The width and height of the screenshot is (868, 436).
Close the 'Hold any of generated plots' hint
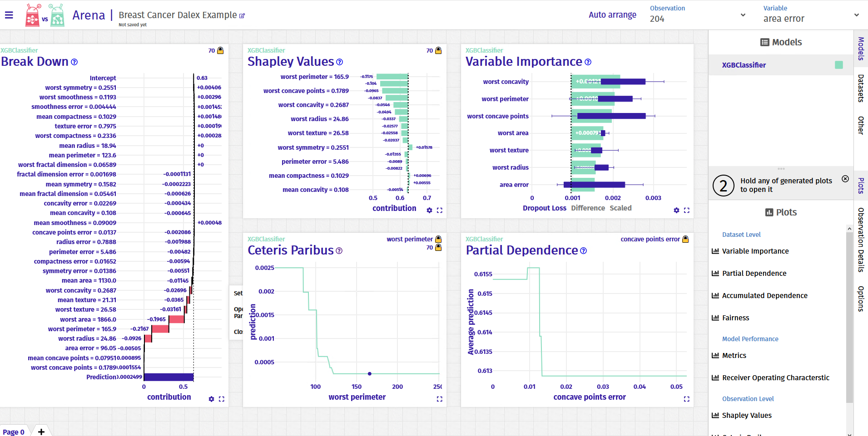[x=845, y=179]
